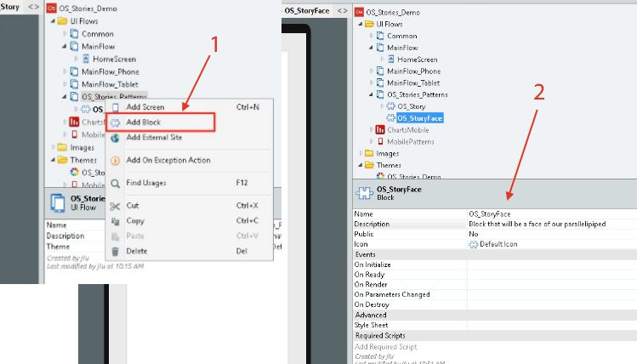Click the Add External Site globe icon

[x=116, y=137]
